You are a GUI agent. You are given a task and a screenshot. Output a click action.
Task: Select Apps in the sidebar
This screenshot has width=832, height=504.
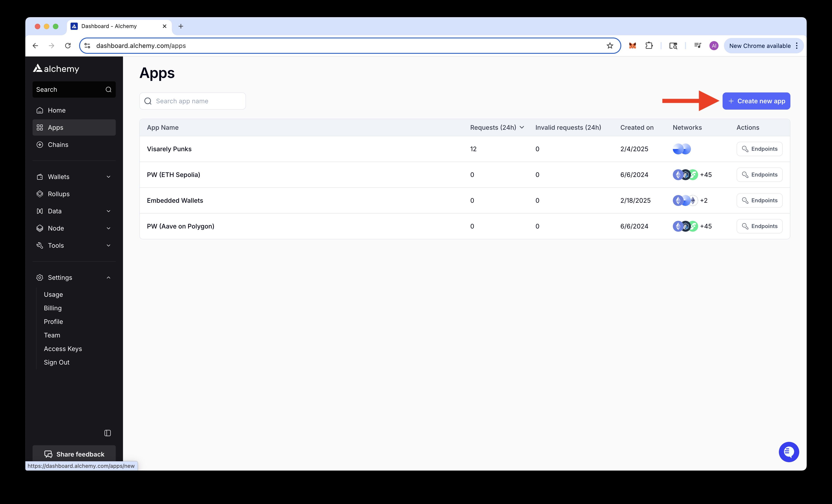pos(74,128)
